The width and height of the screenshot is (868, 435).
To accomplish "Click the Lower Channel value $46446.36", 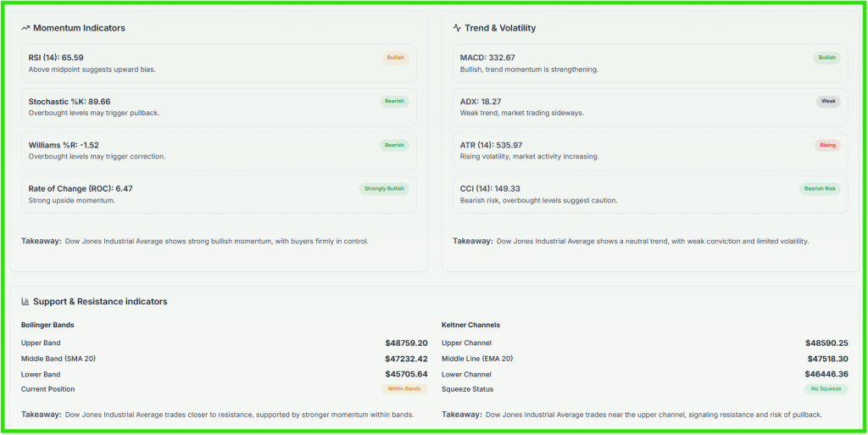I will (826, 374).
